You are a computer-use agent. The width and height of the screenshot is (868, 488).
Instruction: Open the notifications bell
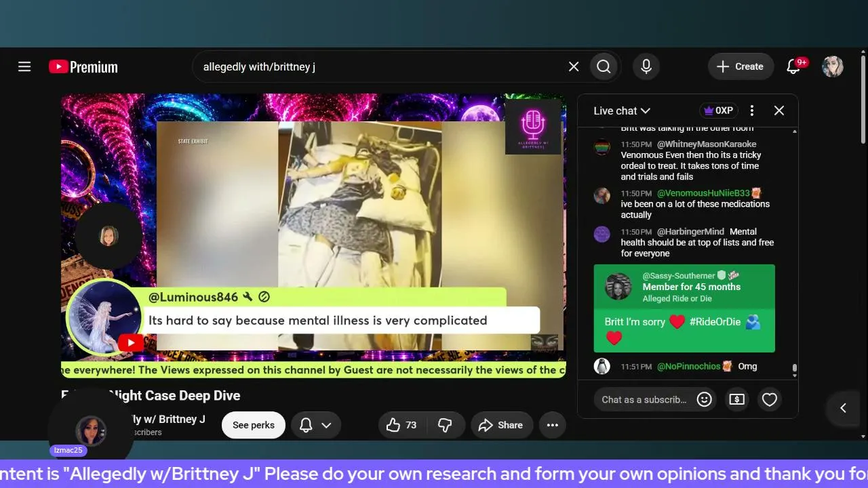793,66
